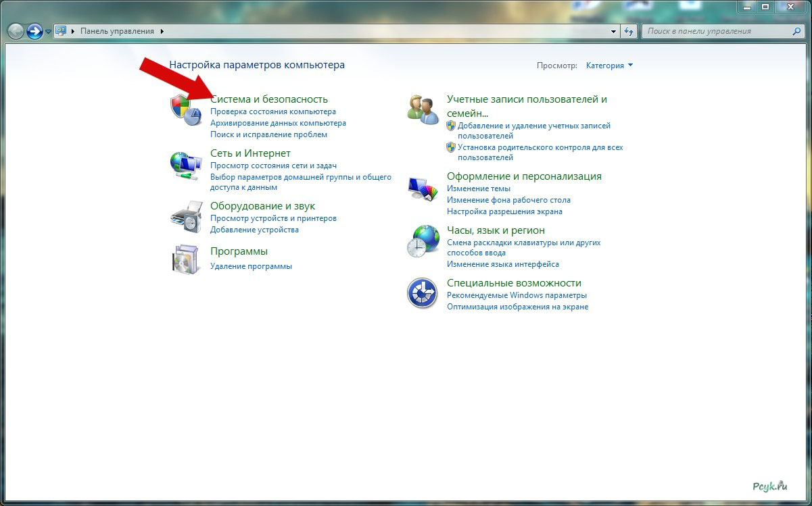The width and height of the screenshot is (812, 506).
Task: Expand arrow before Панель управления breadcrumb
Action: coord(73,31)
